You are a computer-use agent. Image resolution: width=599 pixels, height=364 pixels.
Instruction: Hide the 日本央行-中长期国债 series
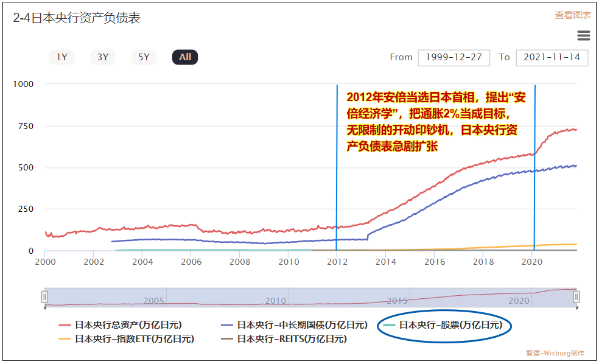(302, 325)
